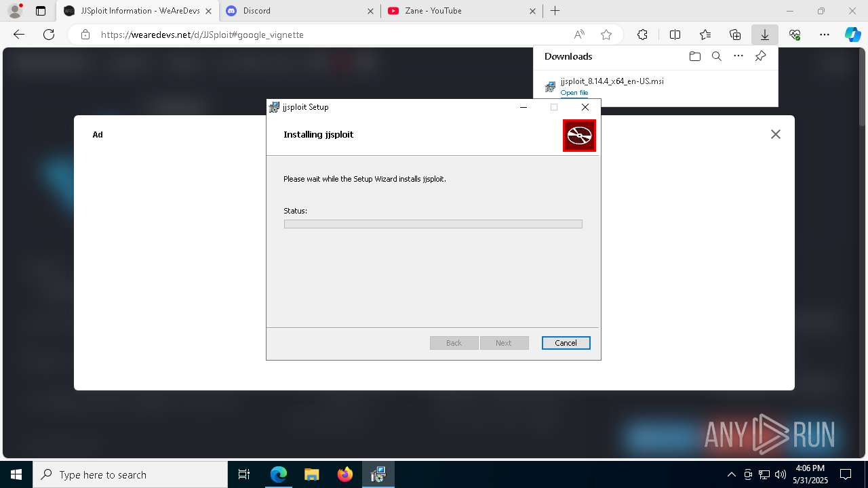Click the jjsploit logo in installer header

pos(579,136)
